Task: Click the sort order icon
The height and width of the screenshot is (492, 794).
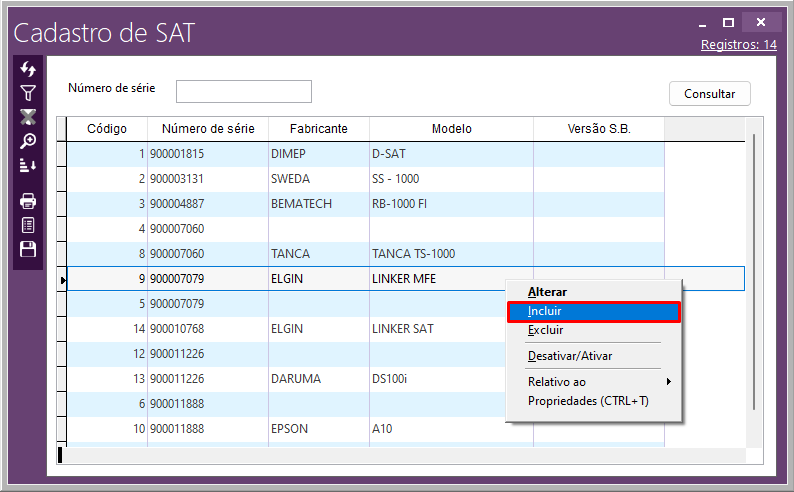Action: tap(28, 165)
